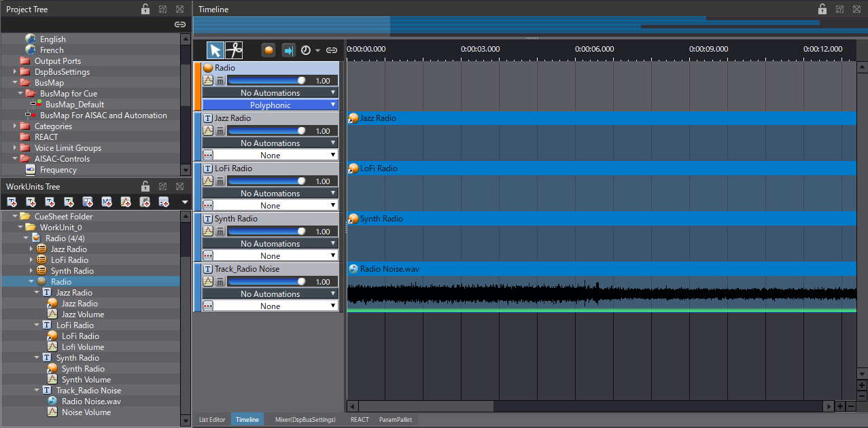Click the graph icon on Synth Radio track

coord(208,232)
